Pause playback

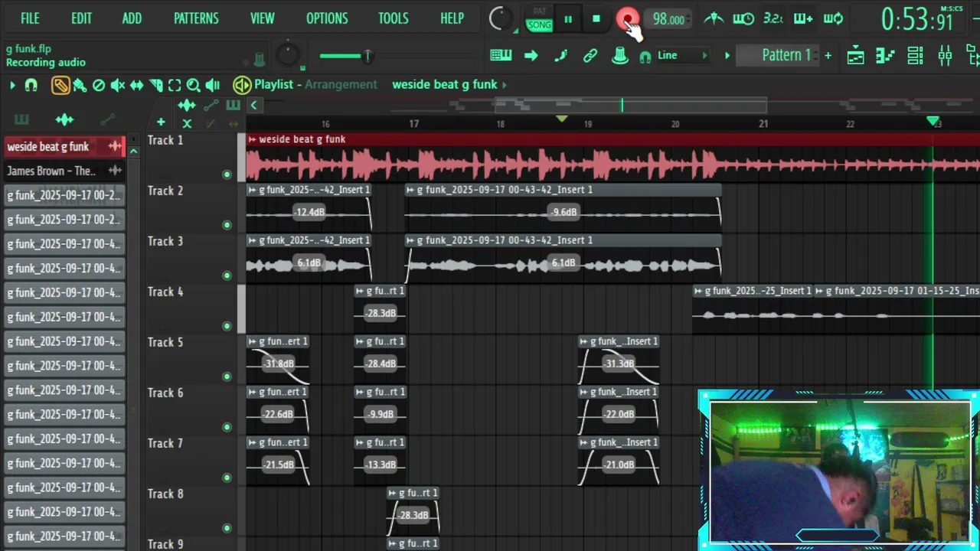(x=568, y=19)
